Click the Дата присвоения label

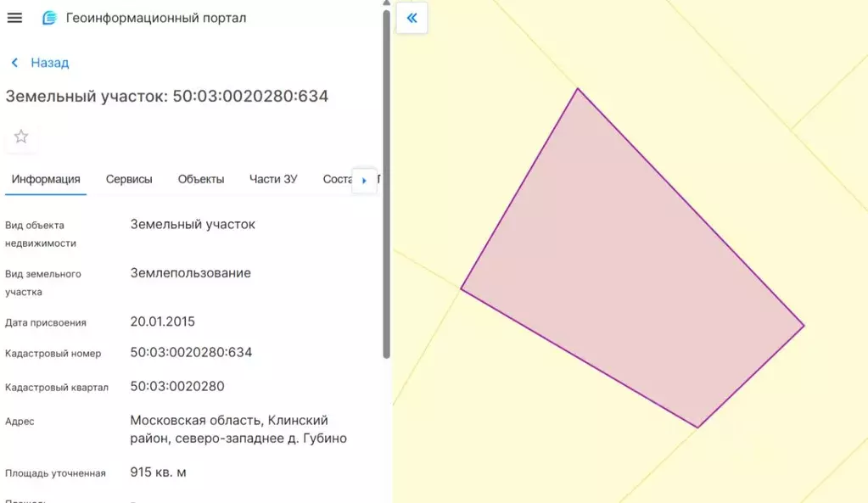(45, 322)
